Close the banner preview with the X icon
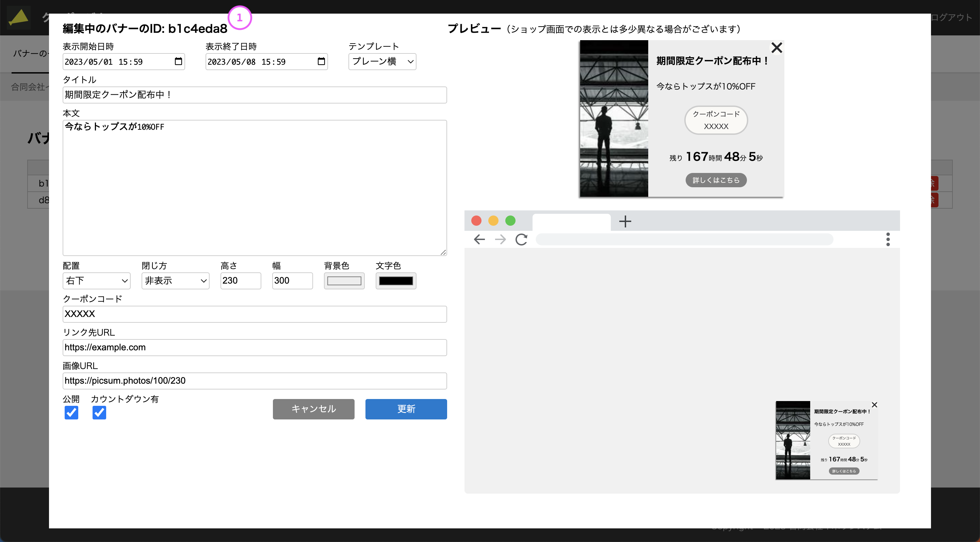The height and width of the screenshot is (542, 980). click(x=777, y=47)
